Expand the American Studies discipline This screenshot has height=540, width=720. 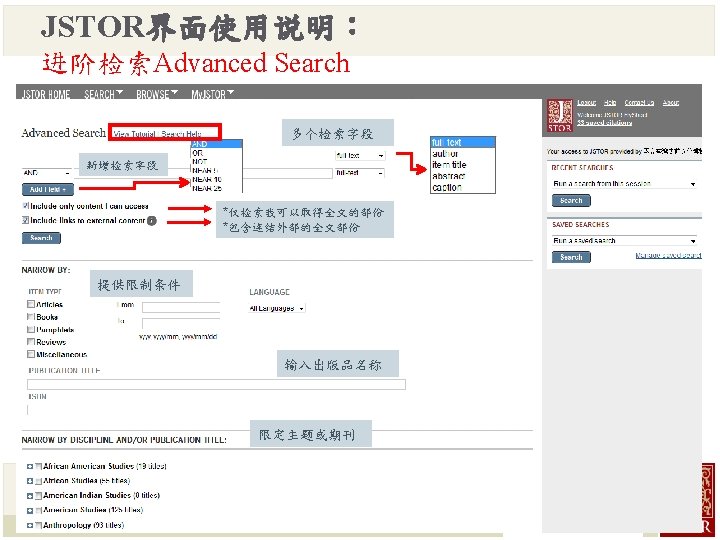click(30, 511)
